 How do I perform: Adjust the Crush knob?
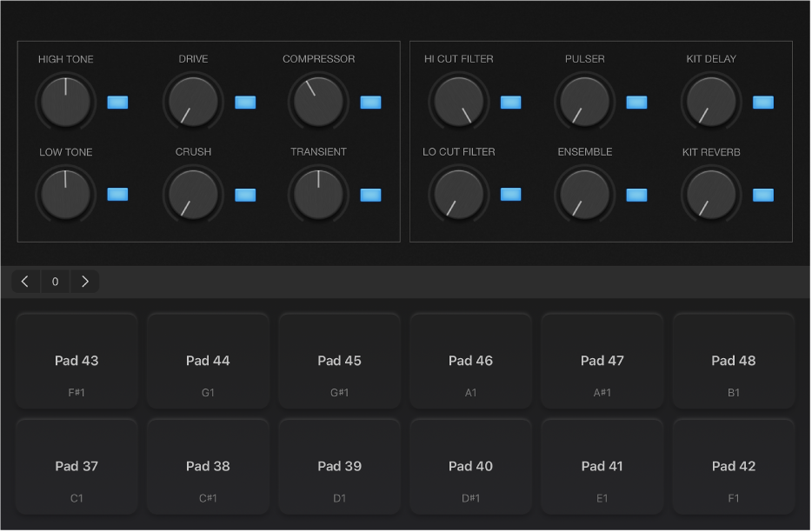click(192, 194)
